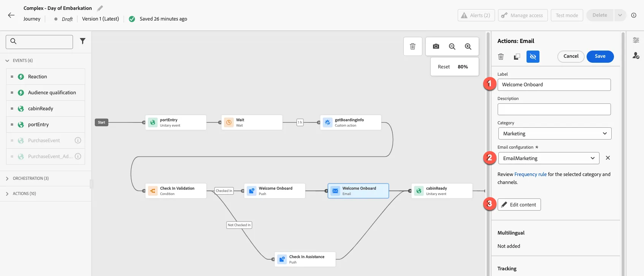Image resolution: width=644 pixels, height=276 pixels.
Task: Select the Welcome Onboard Push node
Action: (275, 191)
